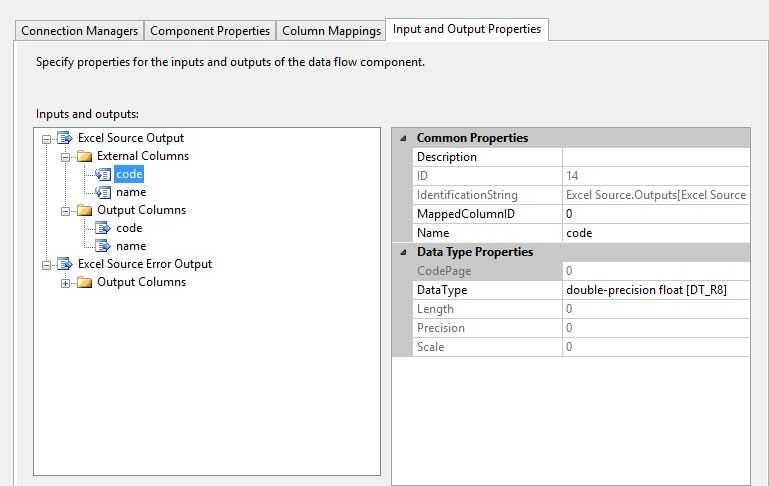Collapse the Common Properties section
Image resolution: width=769 pixels, height=486 pixels.
pos(402,138)
